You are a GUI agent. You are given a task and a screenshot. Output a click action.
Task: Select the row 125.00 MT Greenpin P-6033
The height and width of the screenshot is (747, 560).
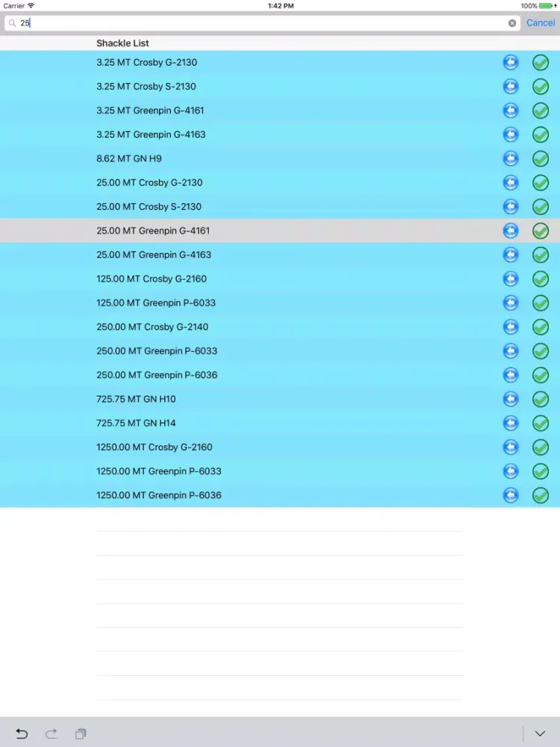[280, 303]
